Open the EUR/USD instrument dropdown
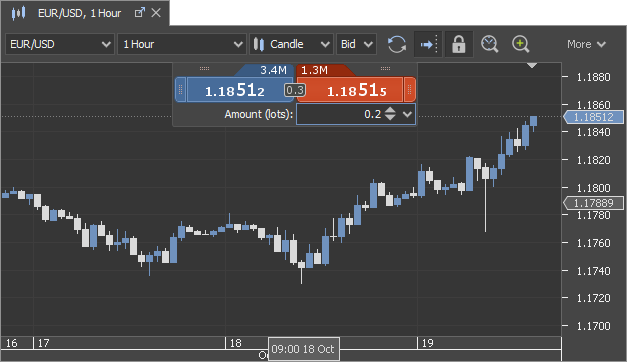This screenshot has height=362, width=627. (60, 44)
